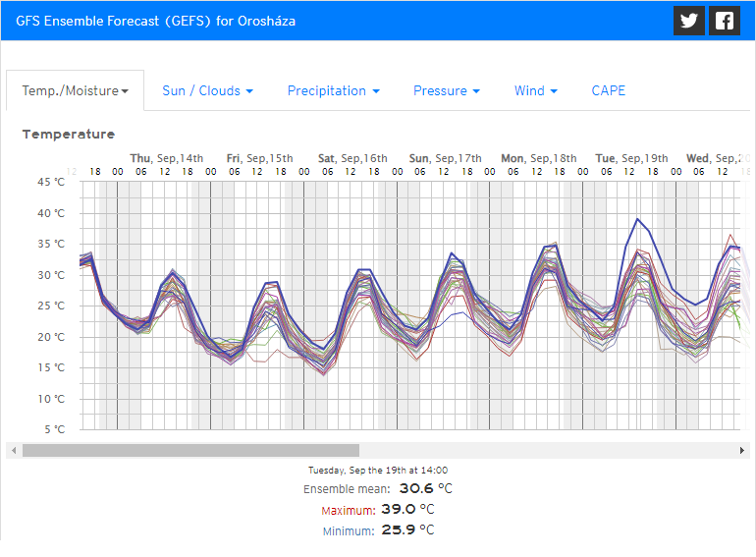Click the Sat, Sep,16th date label
This screenshot has height=557, width=756.
(352, 158)
